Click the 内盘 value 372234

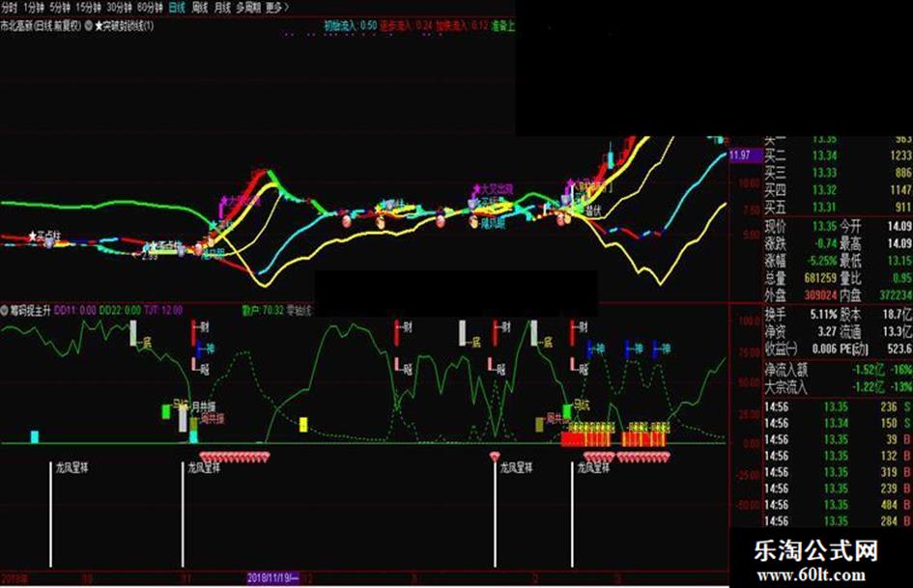pos(896,295)
